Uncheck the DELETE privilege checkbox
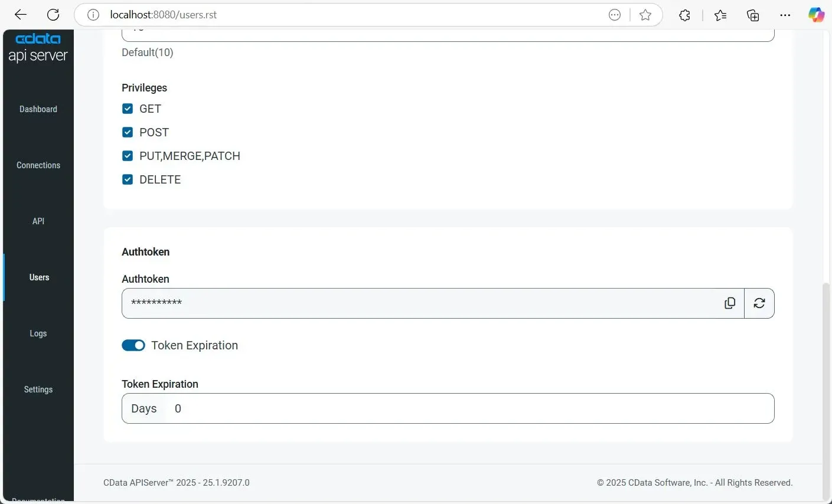 (128, 179)
